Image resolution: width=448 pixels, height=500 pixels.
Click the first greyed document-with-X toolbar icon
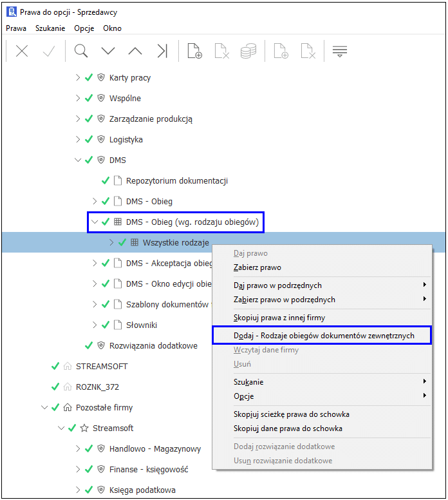222,51
